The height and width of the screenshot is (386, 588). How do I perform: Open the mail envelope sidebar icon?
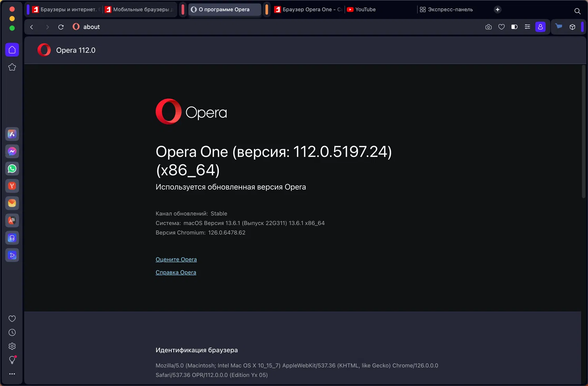click(x=12, y=203)
